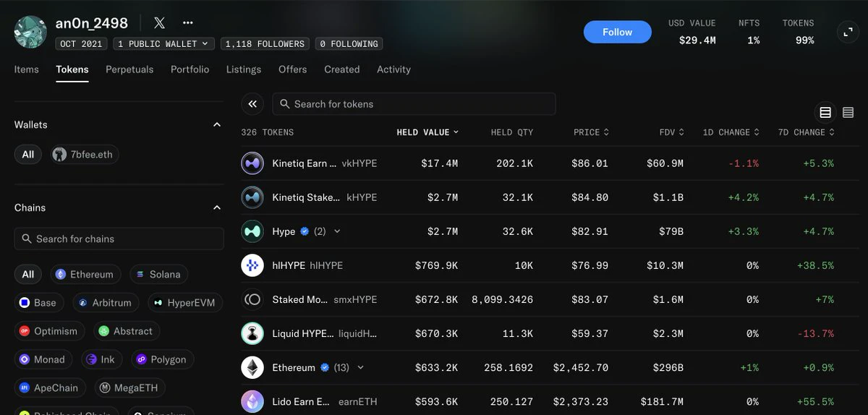Sort by 7D Change column

[x=807, y=132]
